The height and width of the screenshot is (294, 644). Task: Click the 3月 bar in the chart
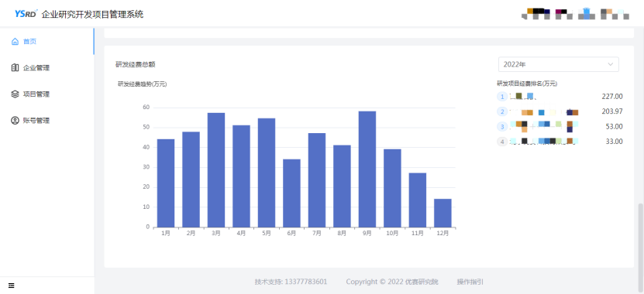(216, 170)
